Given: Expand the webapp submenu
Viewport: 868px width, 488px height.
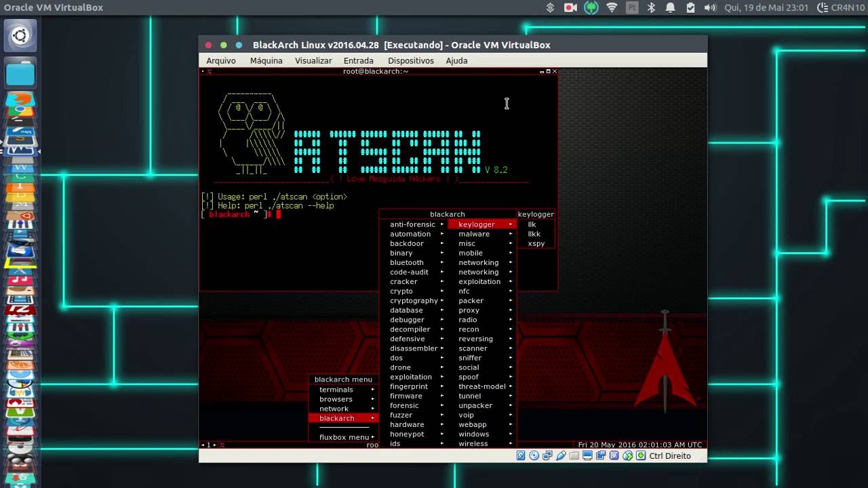Looking at the screenshot, I should (x=482, y=424).
